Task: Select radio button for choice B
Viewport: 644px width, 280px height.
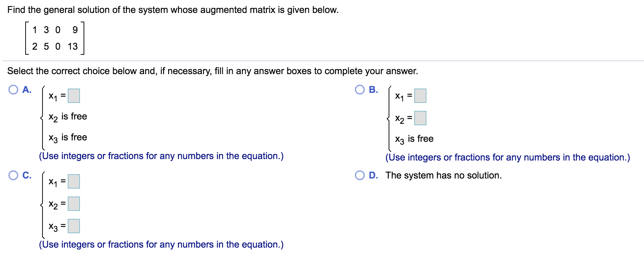Action: point(359,90)
